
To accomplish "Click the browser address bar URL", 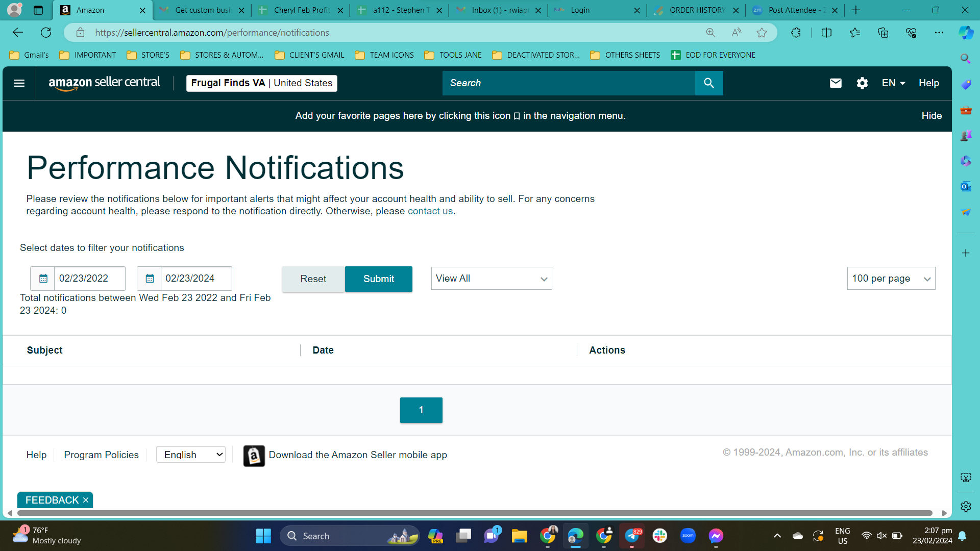I will coord(212,33).
